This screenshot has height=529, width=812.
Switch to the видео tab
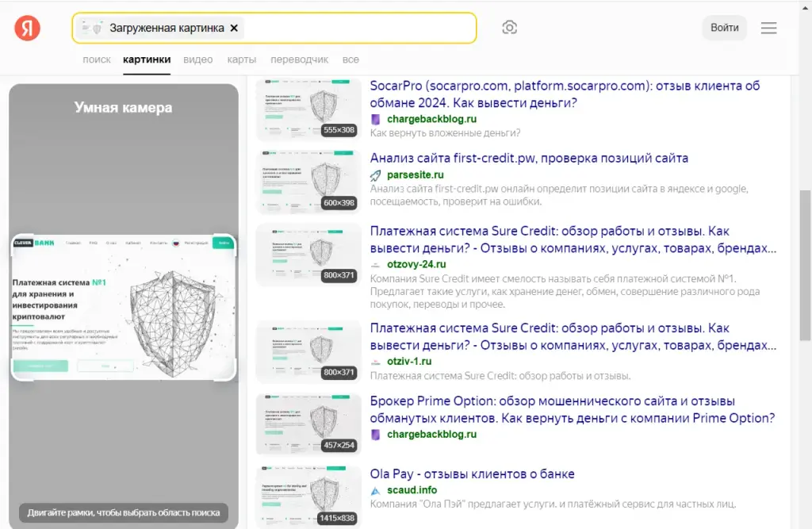197,59
